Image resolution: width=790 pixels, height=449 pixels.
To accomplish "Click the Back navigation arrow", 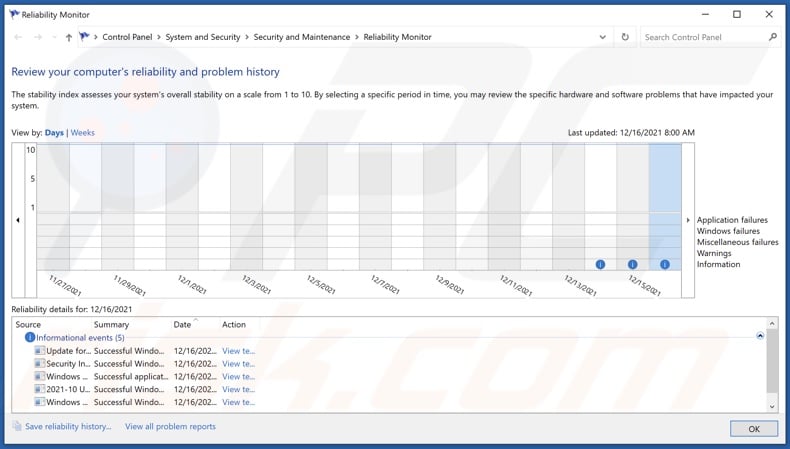I will [19, 37].
